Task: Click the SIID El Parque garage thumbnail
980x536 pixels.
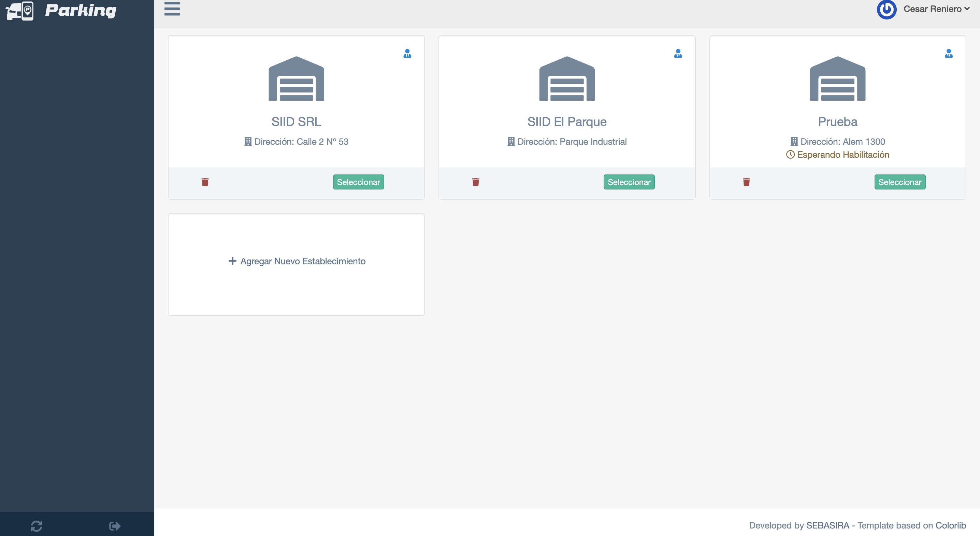Action: pos(567,79)
